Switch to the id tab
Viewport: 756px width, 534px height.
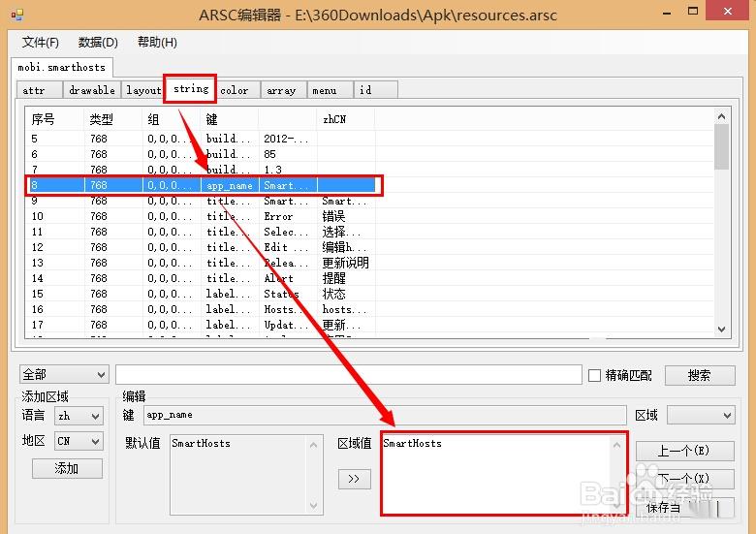coord(376,90)
